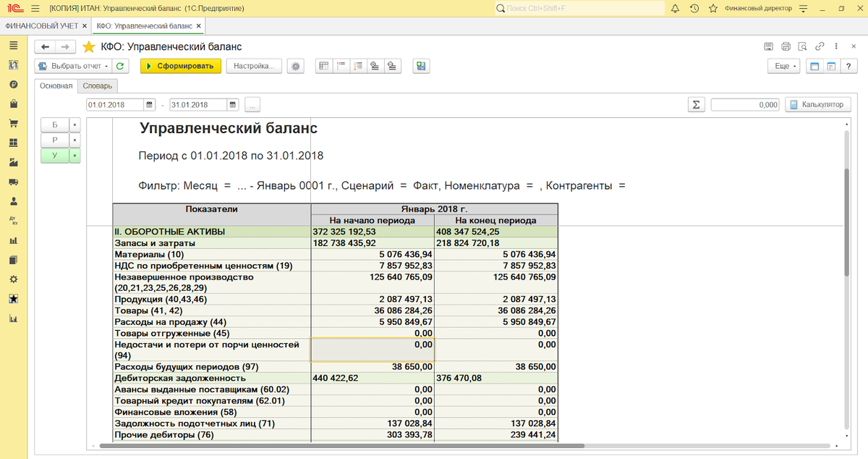868x459 pixels.
Task: Remove the Б button with its x
Action: click(x=75, y=124)
